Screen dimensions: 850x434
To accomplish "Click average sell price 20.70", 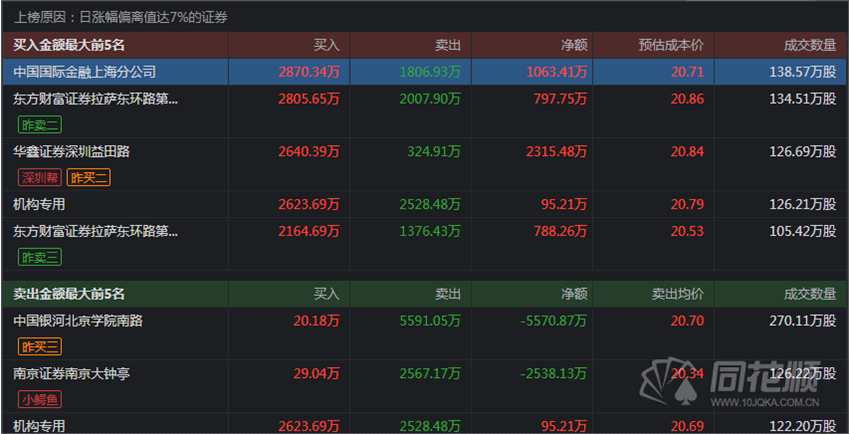I will (x=687, y=321).
